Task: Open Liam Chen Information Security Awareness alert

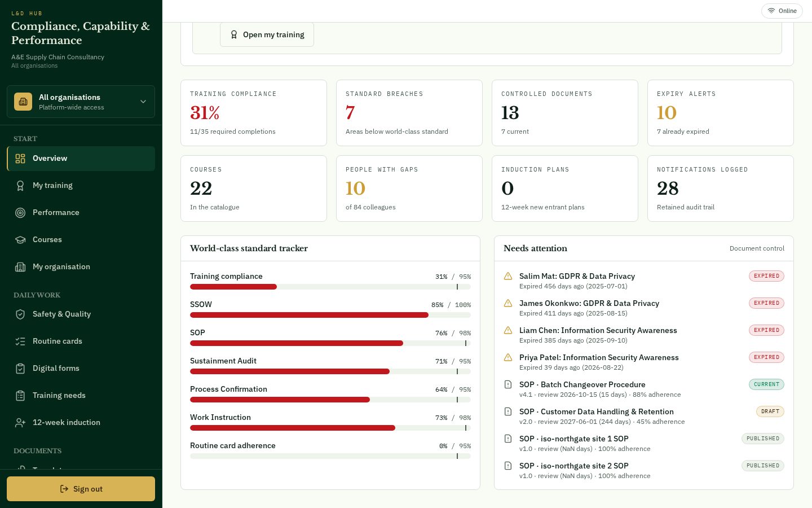Action: click(643, 335)
